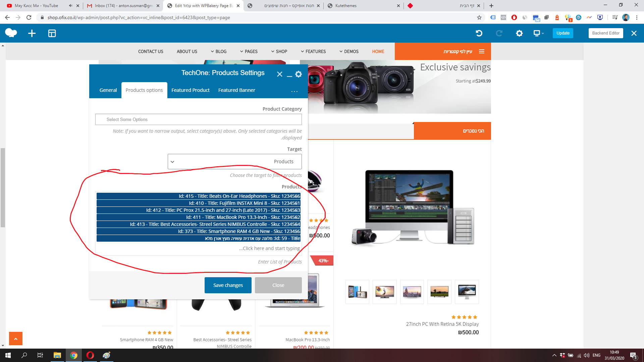
Task: Switch to May Кисс Ми YouTube tab
Action: click(x=42, y=6)
